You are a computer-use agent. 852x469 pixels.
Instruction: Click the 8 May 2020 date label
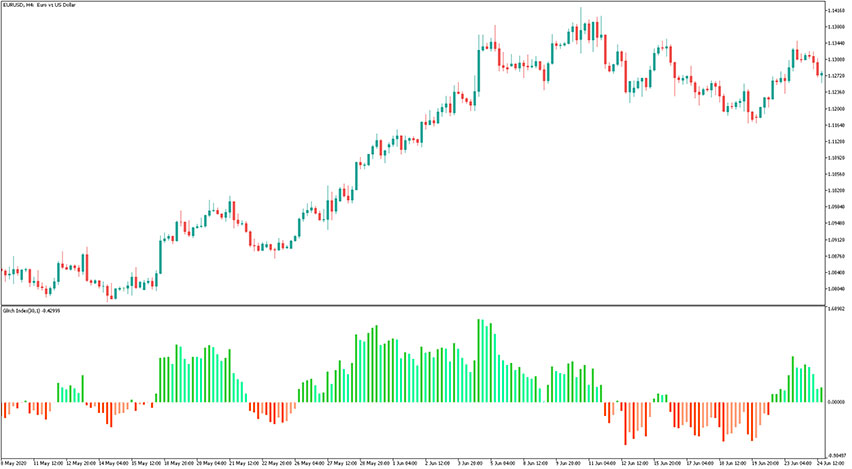(12, 464)
